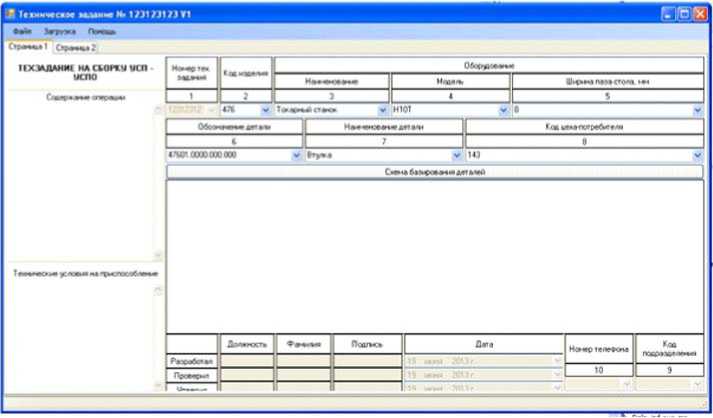Open the Разработал date picker
The width and height of the screenshot is (713, 418).
pos(558,361)
